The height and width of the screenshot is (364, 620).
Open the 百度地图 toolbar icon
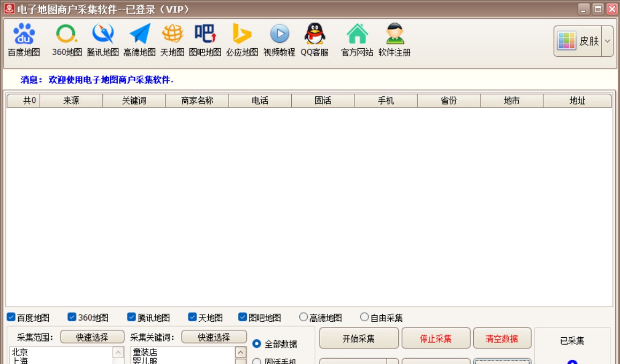[24, 40]
